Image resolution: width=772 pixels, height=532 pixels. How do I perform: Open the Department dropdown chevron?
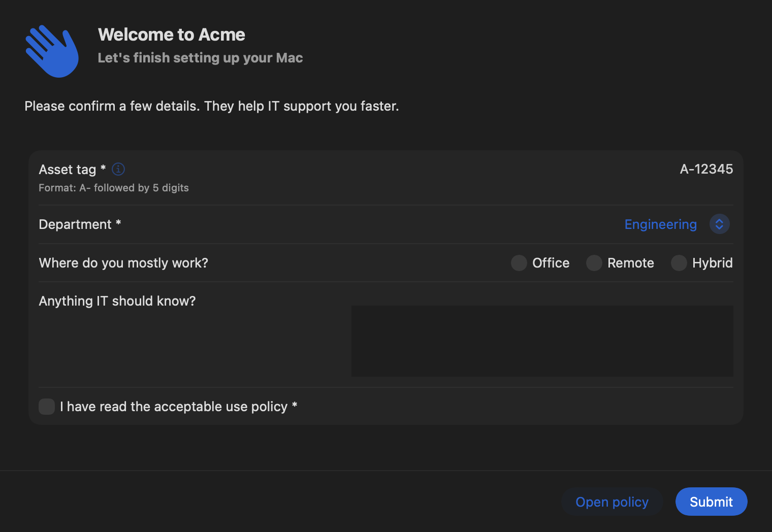(x=719, y=224)
